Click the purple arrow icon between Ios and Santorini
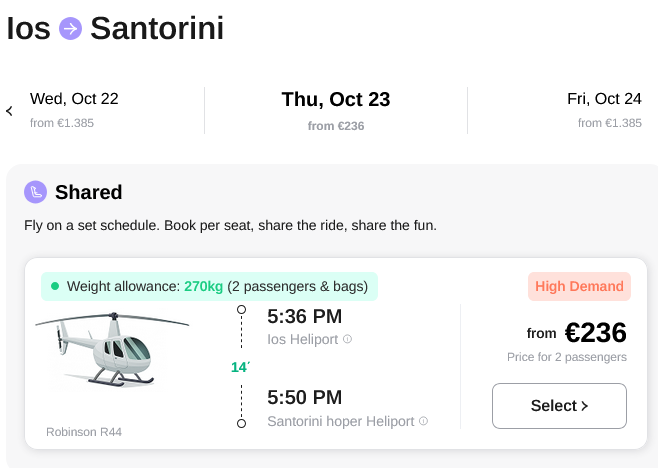This screenshot has width=658, height=468. pyautogui.click(x=70, y=29)
